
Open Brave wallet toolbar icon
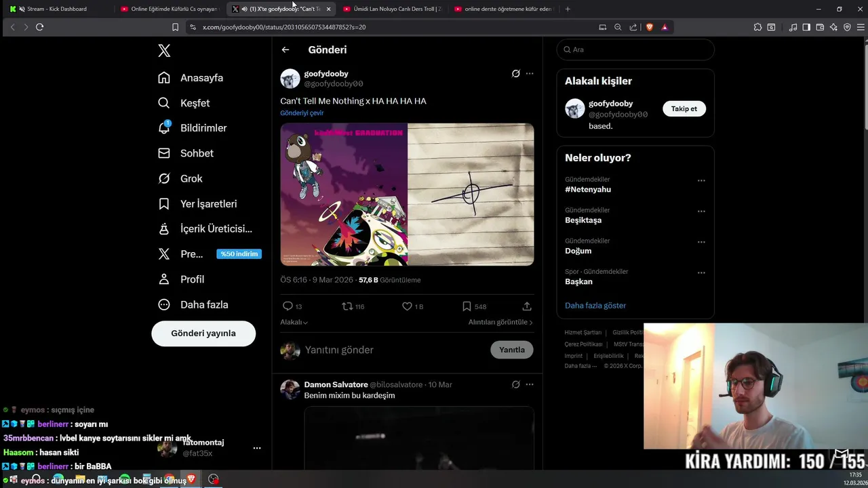[x=820, y=27]
